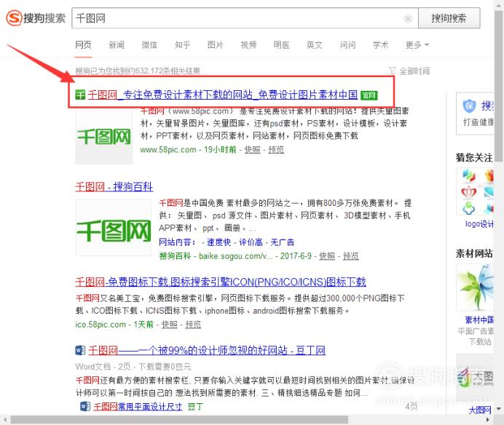504x425 pixels.
Task: Click the vertical scrollbar down arrow
Action: [499, 409]
